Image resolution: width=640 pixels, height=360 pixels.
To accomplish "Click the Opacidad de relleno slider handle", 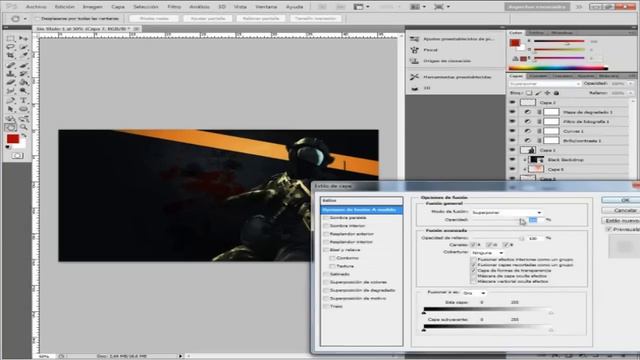I will (522, 238).
